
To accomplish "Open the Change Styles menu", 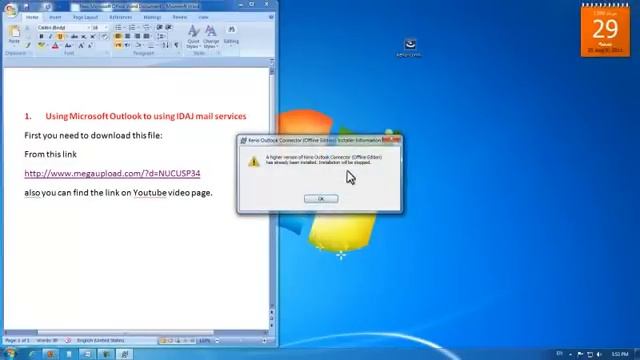I will click(x=211, y=37).
